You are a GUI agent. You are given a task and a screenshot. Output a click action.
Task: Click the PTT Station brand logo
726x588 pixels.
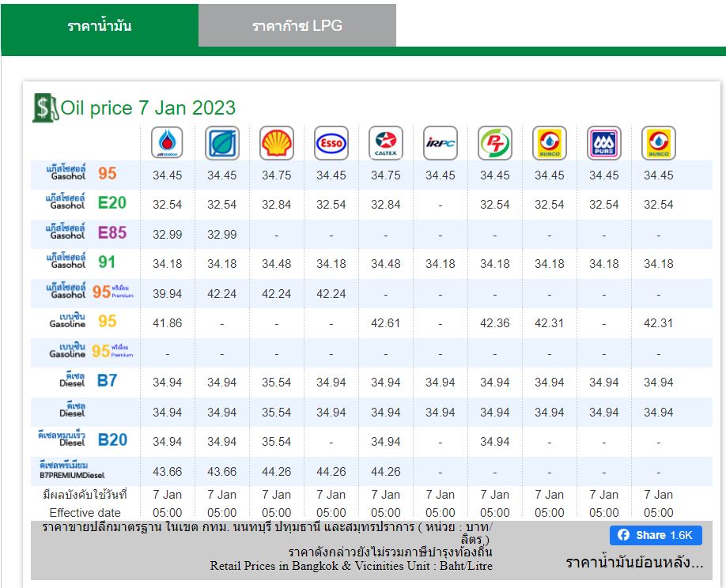click(x=167, y=143)
